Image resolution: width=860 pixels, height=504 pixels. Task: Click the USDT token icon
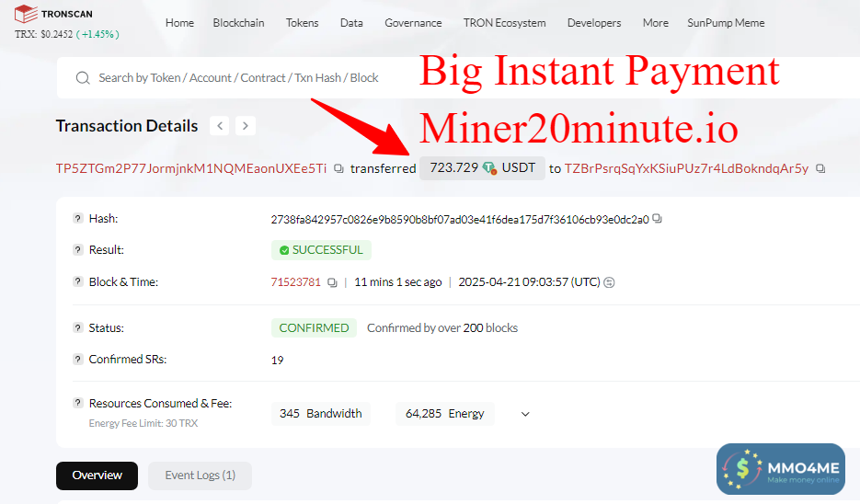[489, 167]
